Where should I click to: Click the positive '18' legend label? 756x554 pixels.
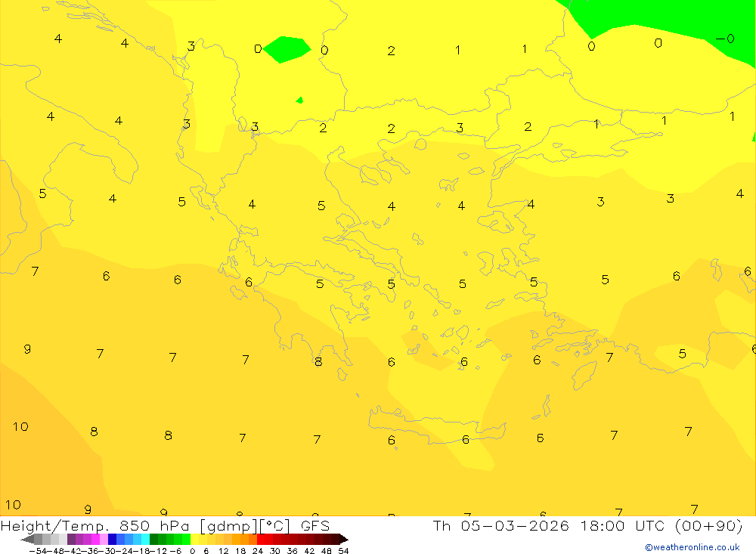click(240, 551)
